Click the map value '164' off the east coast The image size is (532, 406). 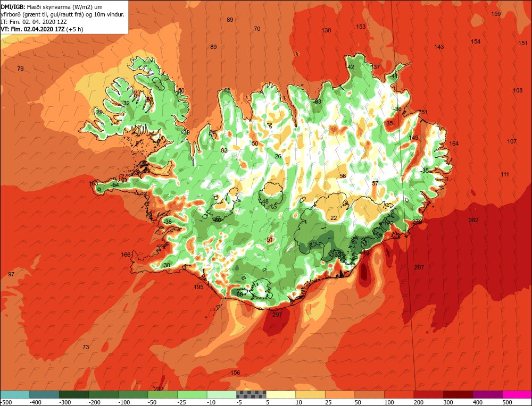pos(454,143)
